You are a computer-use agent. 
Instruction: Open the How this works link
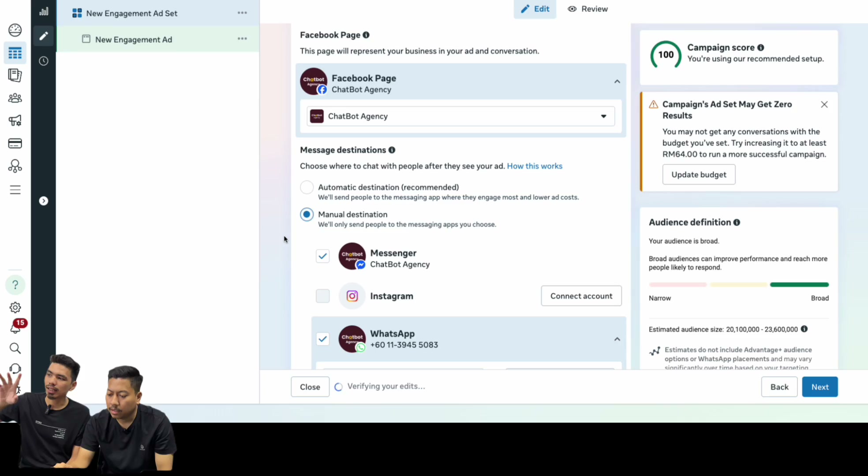(x=535, y=166)
